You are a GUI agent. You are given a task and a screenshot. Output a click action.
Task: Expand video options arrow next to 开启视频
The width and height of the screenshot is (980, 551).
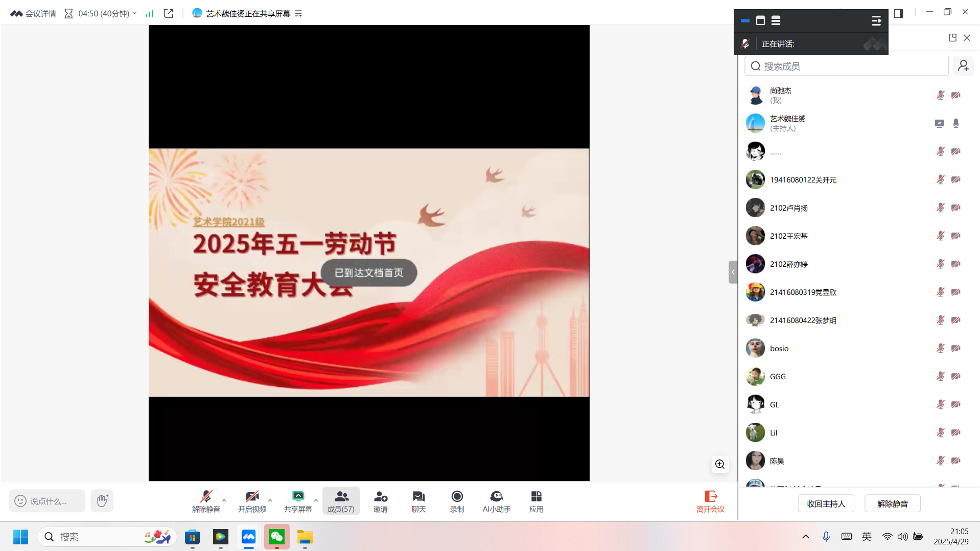[x=270, y=500]
